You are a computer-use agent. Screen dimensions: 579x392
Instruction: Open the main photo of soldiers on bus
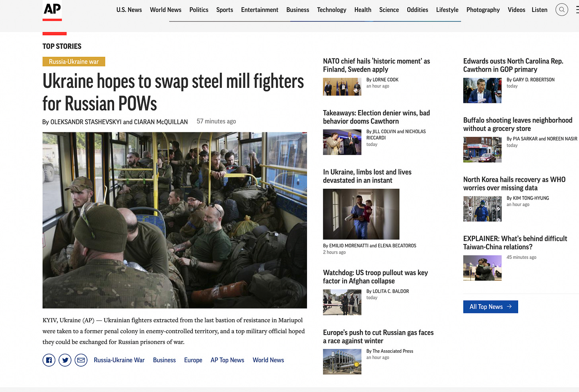[x=175, y=220]
